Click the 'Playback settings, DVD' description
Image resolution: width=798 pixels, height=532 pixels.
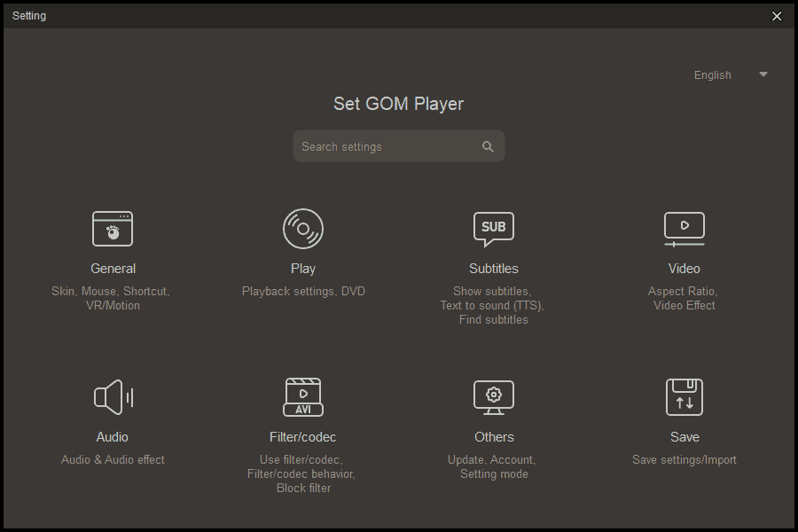(303, 291)
